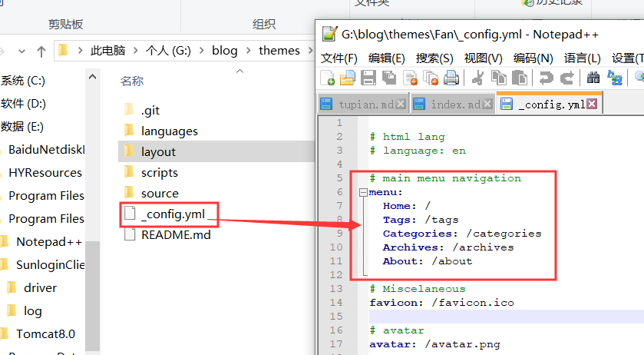This screenshot has height=355, width=644.
Task: Click the Save icon in Notepad++ toolbar
Action: click(x=368, y=78)
